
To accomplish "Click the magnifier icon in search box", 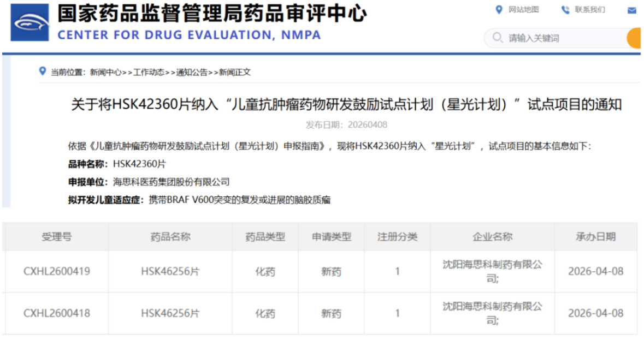I will point(497,38).
